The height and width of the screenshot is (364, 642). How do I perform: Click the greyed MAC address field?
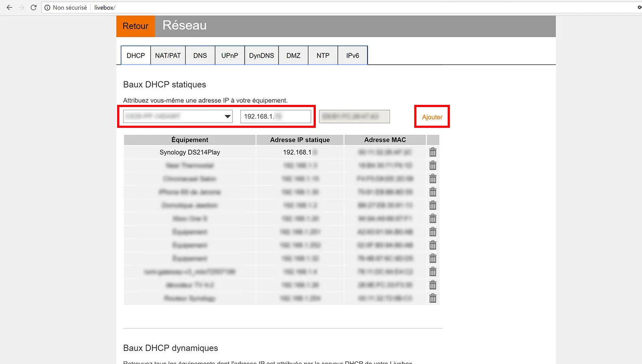click(354, 116)
